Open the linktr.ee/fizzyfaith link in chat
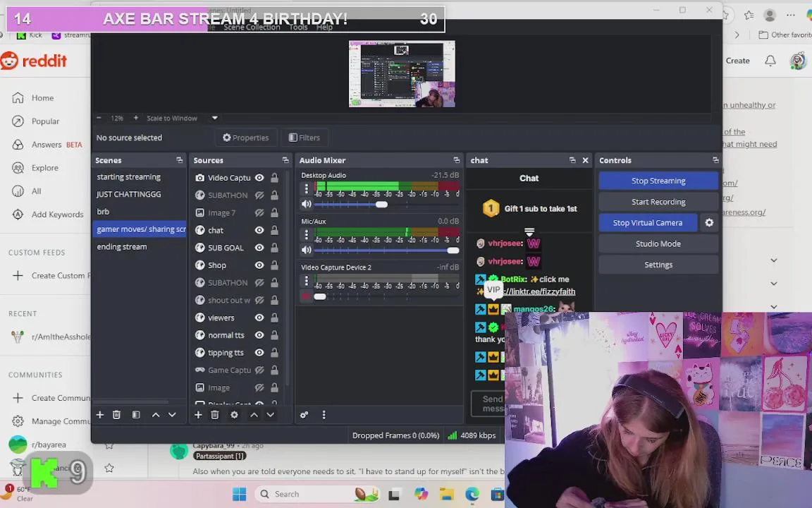 pos(539,291)
